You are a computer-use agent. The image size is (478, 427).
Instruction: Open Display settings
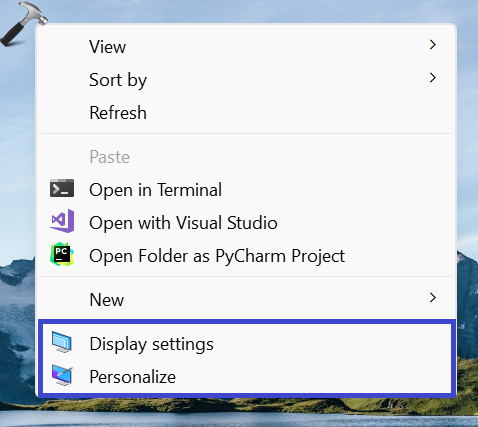tap(246, 344)
